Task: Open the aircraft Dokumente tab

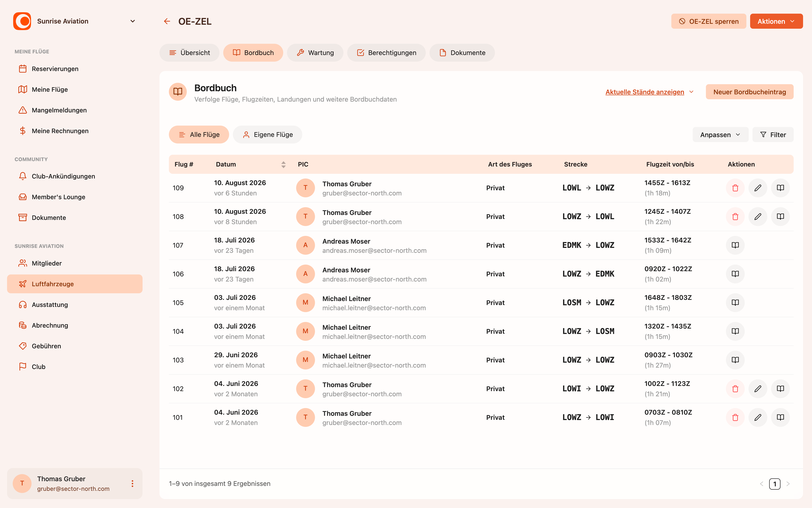Action: click(462, 53)
